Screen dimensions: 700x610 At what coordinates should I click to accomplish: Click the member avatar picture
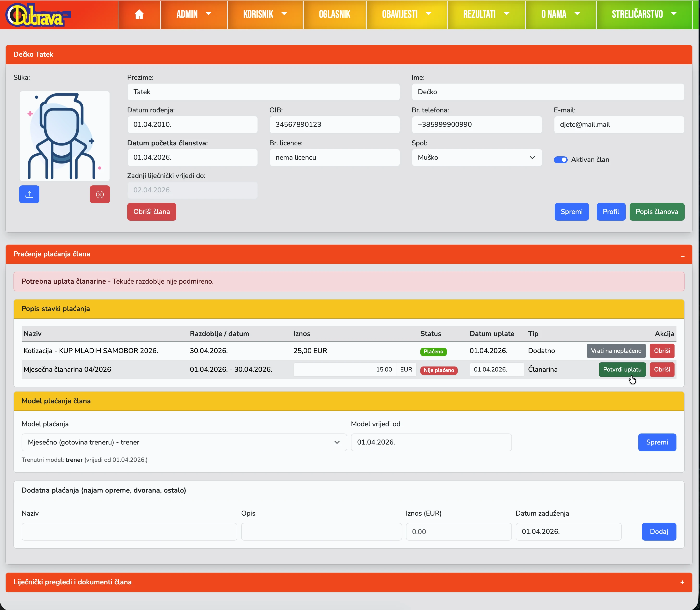[64, 136]
